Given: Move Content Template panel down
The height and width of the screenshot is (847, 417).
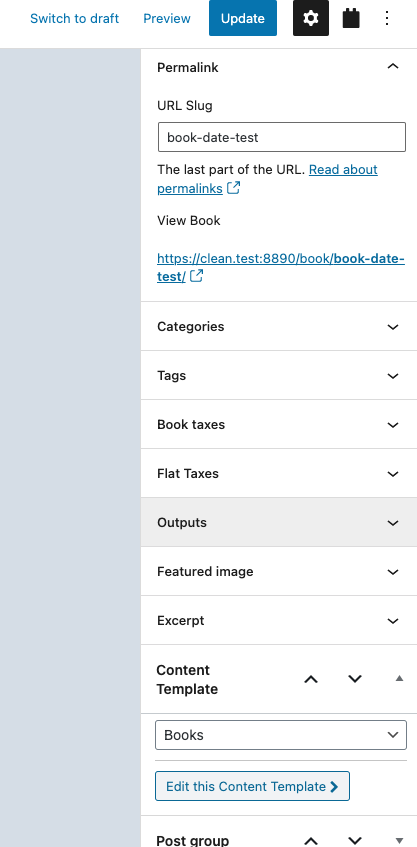Looking at the screenshot, I should [354, 679].
